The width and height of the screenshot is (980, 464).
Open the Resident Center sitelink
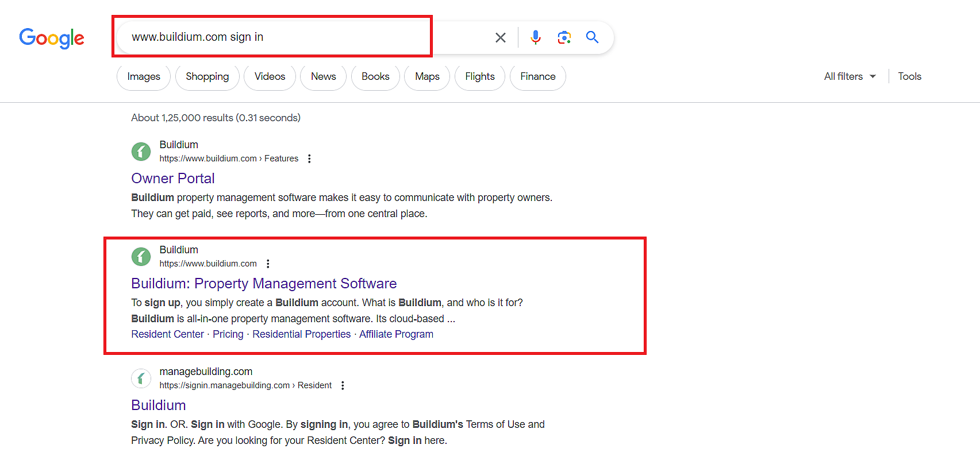(x=167, y=334)
